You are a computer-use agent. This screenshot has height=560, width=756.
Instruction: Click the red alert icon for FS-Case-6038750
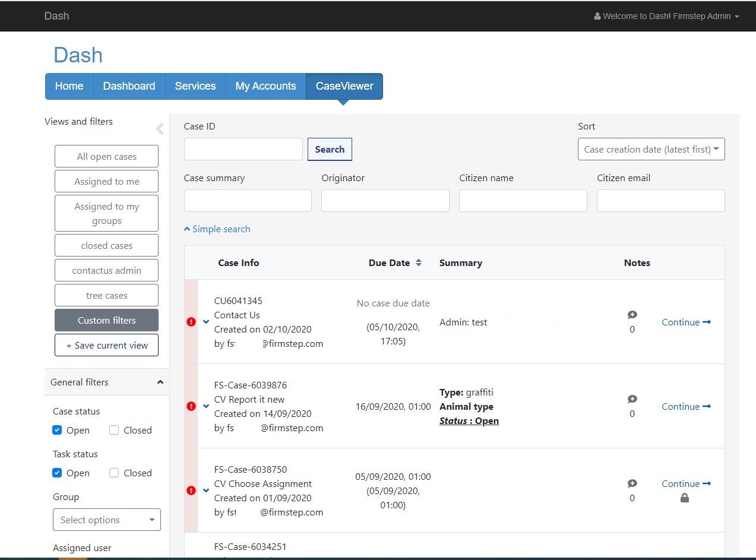[191, 491]
